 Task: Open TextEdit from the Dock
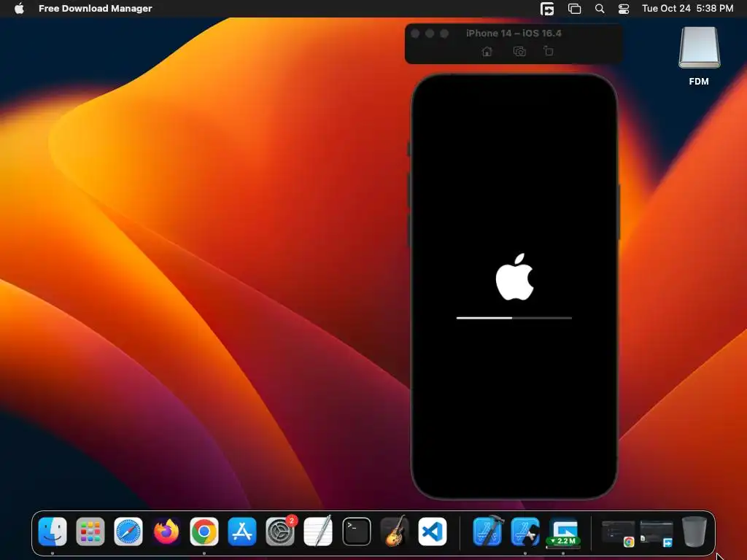[x=318, y=532]
